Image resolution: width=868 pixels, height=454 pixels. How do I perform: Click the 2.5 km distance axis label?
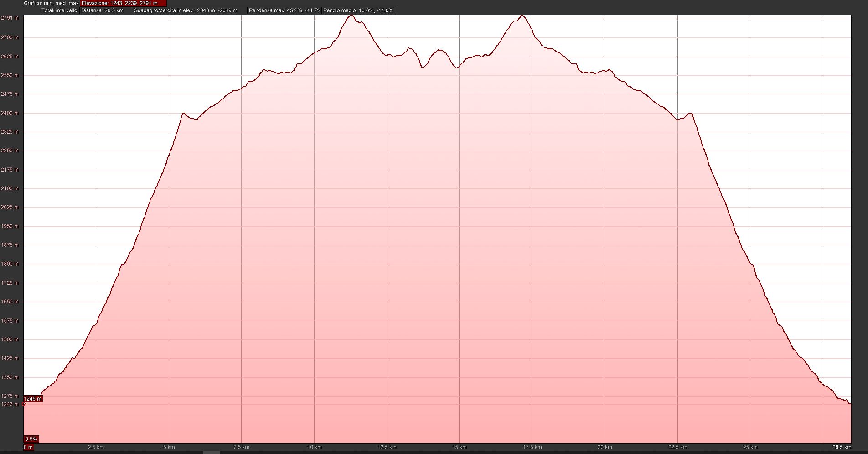(96, 447)
